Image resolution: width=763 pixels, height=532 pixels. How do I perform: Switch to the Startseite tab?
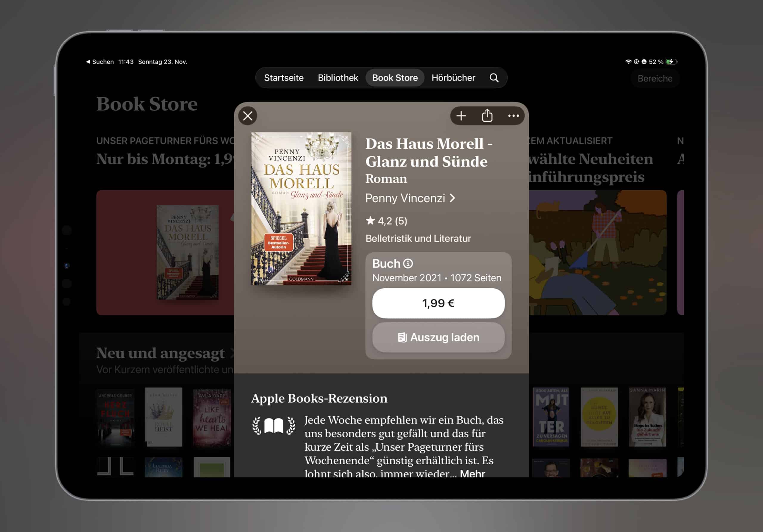click(284, 78)
